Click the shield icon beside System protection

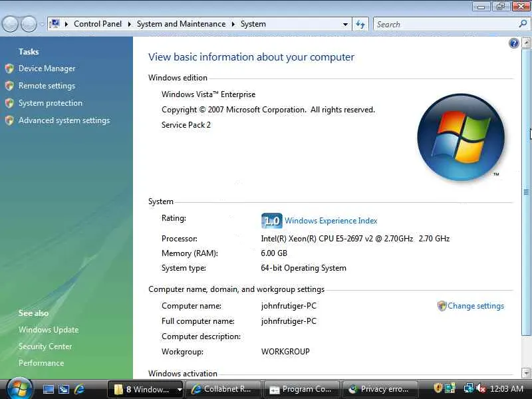coord(9,103)
